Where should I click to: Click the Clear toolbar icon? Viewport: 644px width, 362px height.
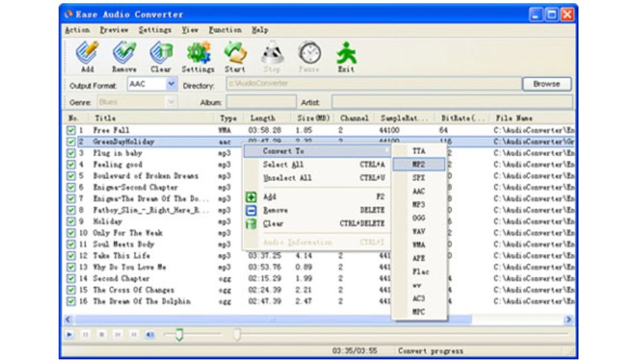161,56
